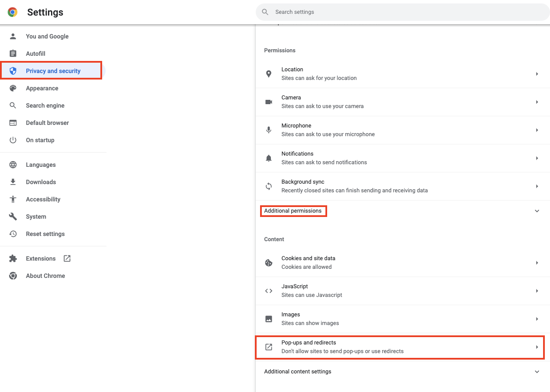The width and height of the screenshot is (550, 392).
Task: Open Camera settings via its arrow
Action: [x=537, y=102]
